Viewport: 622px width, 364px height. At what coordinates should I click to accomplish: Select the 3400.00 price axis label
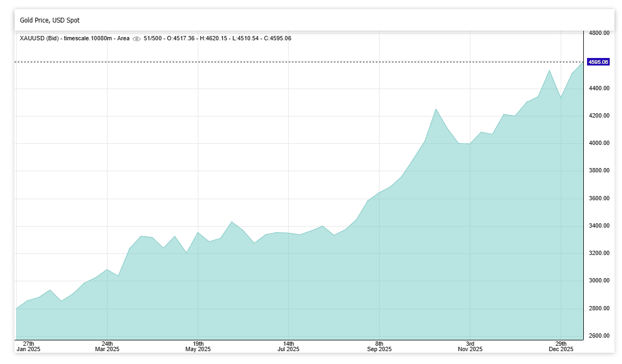(598, 226)
